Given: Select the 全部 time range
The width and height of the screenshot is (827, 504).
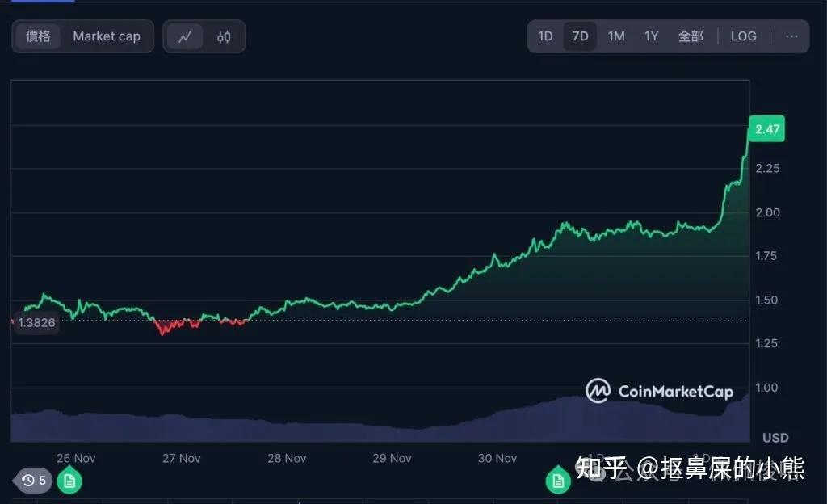Looking at the screenshot, I should pos(691,36).
